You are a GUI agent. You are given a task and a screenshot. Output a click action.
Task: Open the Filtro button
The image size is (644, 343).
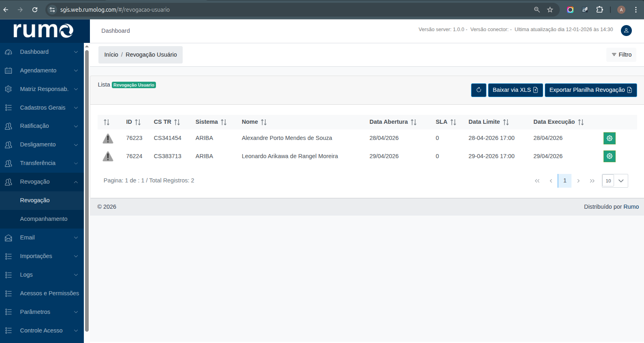coord(621,55)
